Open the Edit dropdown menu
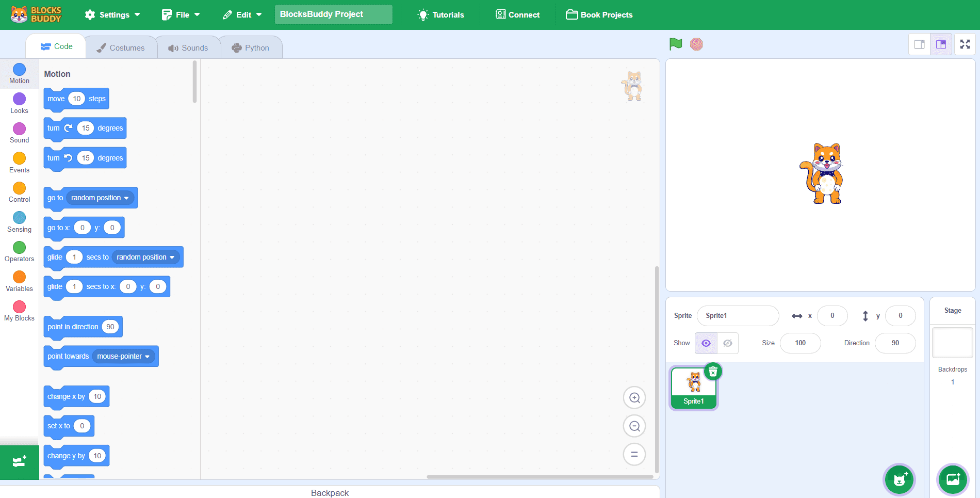Image resolution: width=980 pixels, height=498 pixels. click(x=242, y=15)
